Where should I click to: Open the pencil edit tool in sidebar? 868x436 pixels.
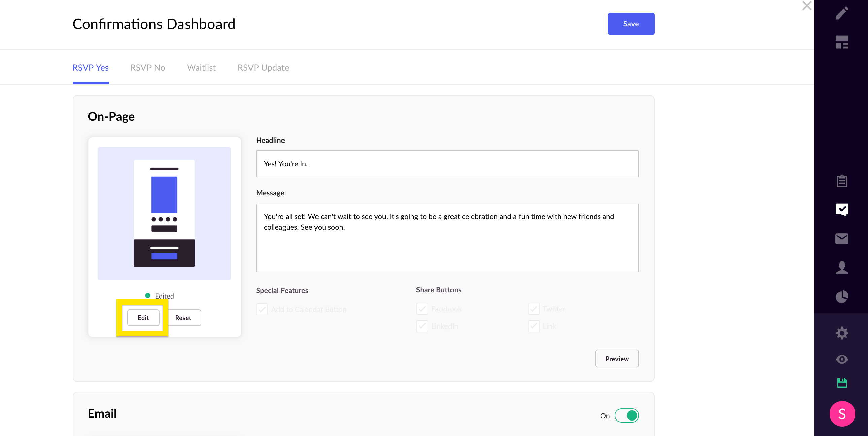842,13
